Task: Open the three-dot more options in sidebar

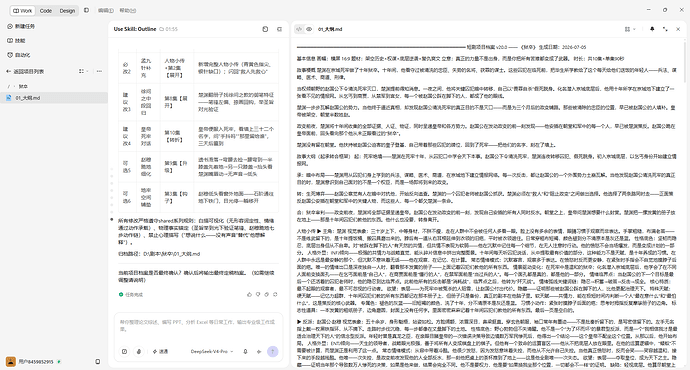Action: (99, 71)
